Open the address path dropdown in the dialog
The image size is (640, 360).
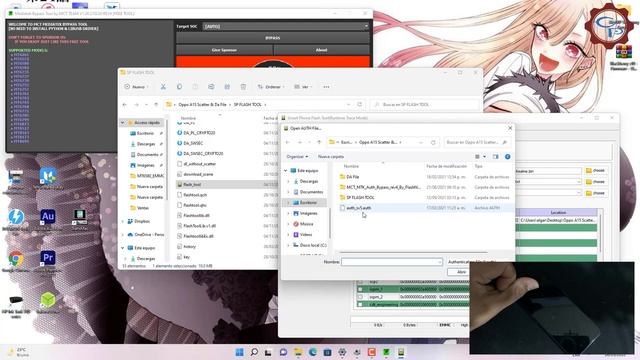[x=421, y=142]
